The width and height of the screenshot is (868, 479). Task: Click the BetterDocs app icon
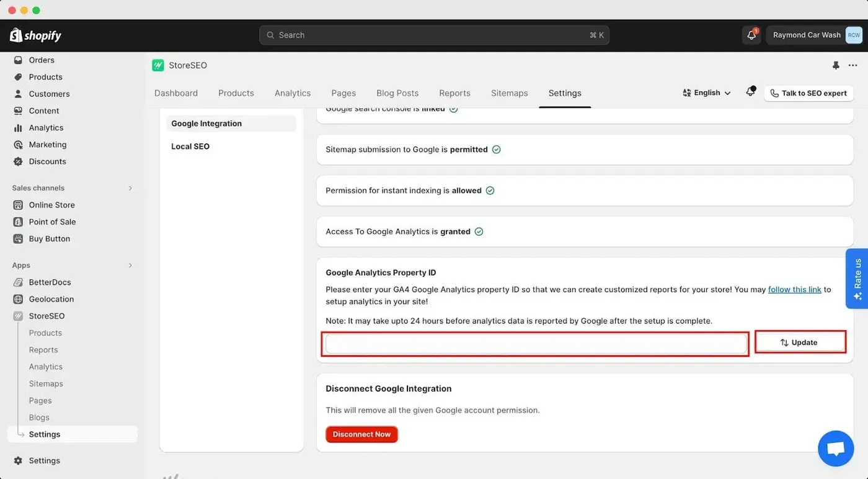18,282
